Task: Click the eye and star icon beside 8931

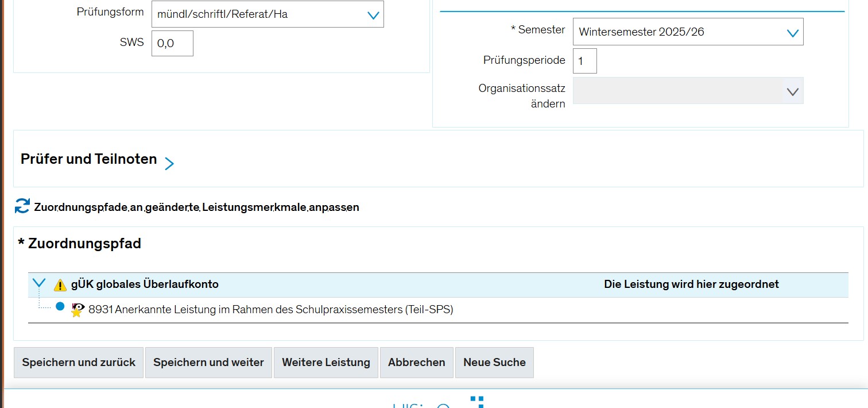Action: pos(77,310)
